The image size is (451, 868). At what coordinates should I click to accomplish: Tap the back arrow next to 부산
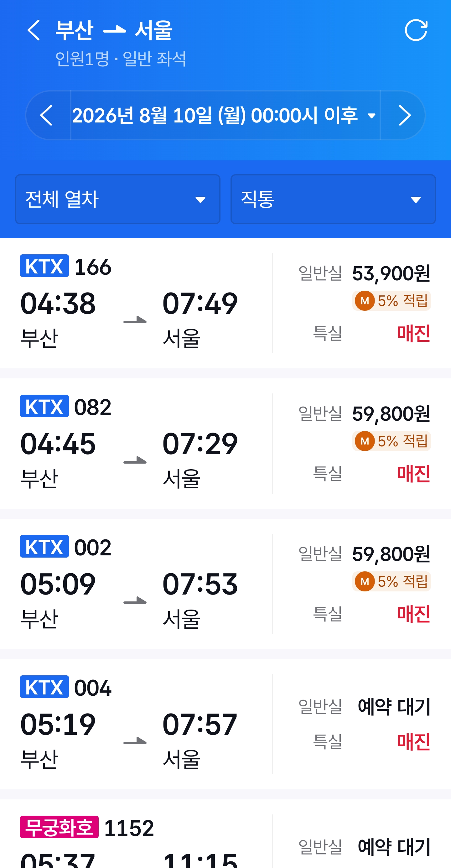[x=34, y=30]
